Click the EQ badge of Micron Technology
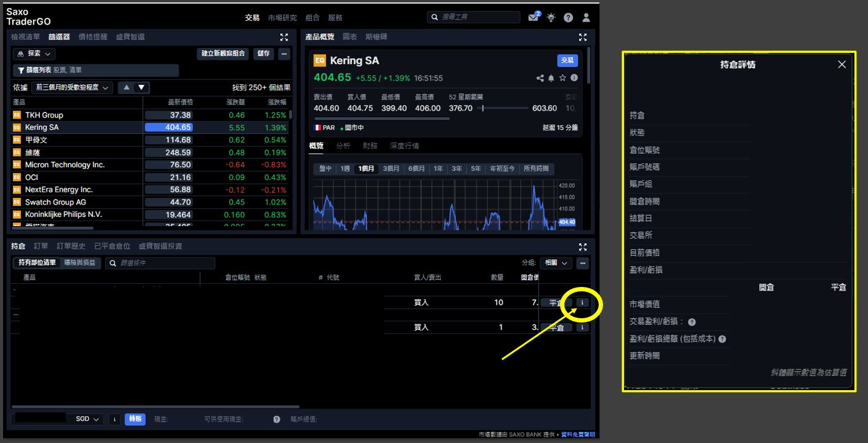868x443 pixels. tap(17, 165)
